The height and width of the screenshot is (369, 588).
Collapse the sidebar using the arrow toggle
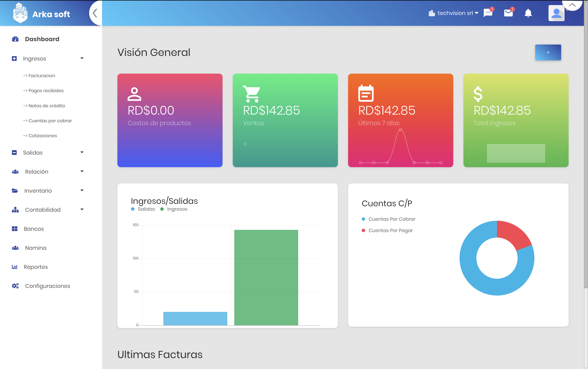click(95, 13)
